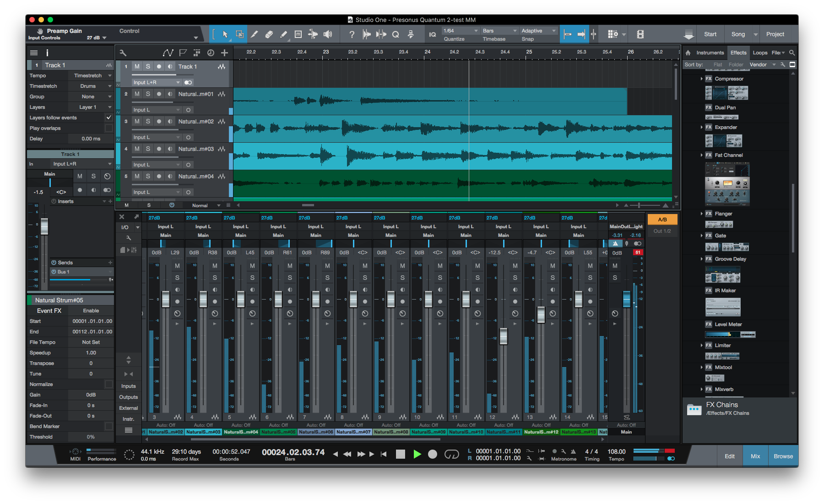Screen dimensions: 824x504
Task: Mute mixer channel 3
Action: pos(177,266)
